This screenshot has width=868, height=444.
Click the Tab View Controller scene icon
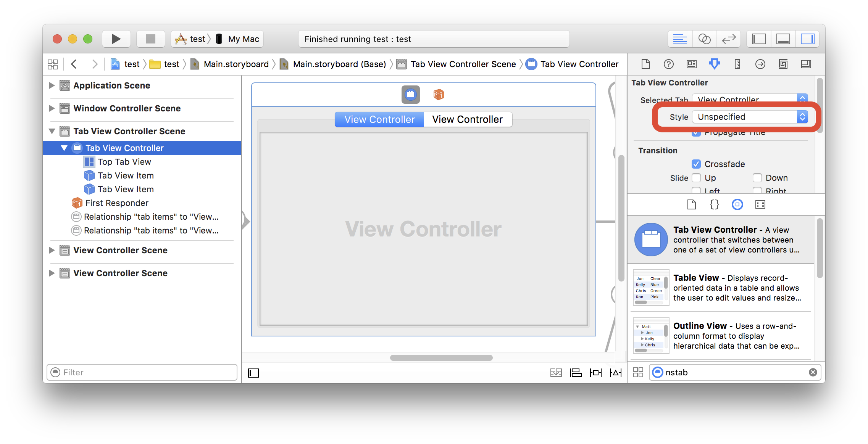pos(64,131)
